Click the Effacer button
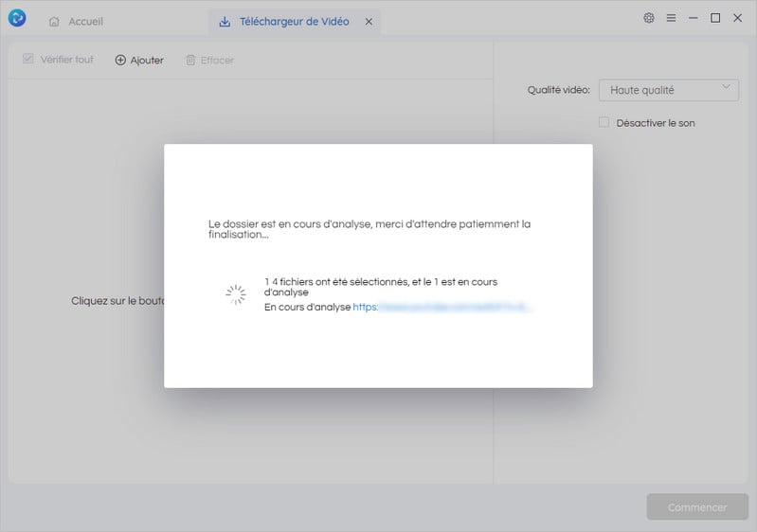Screen dimensions: 757x532 pyautogui.click(x=210, y=61)
